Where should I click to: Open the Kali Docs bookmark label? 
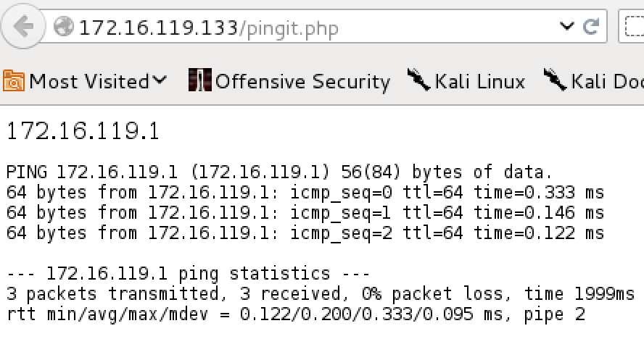pyautogui.click(x=608, y=81)
